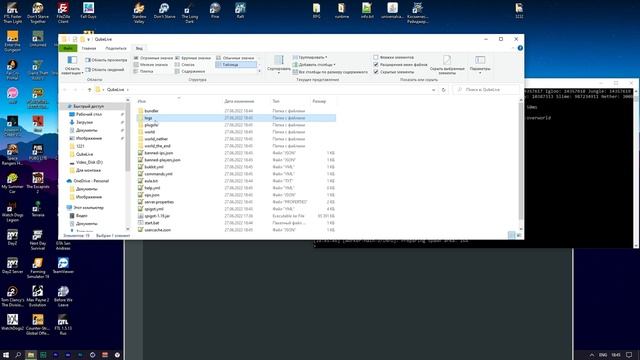Select the usercache.json file
640x360 pixels.
tap(158, 230)
